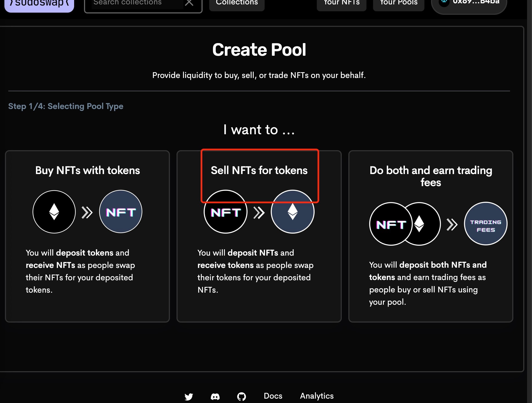Open the GitHub icon link

[241, 396]
